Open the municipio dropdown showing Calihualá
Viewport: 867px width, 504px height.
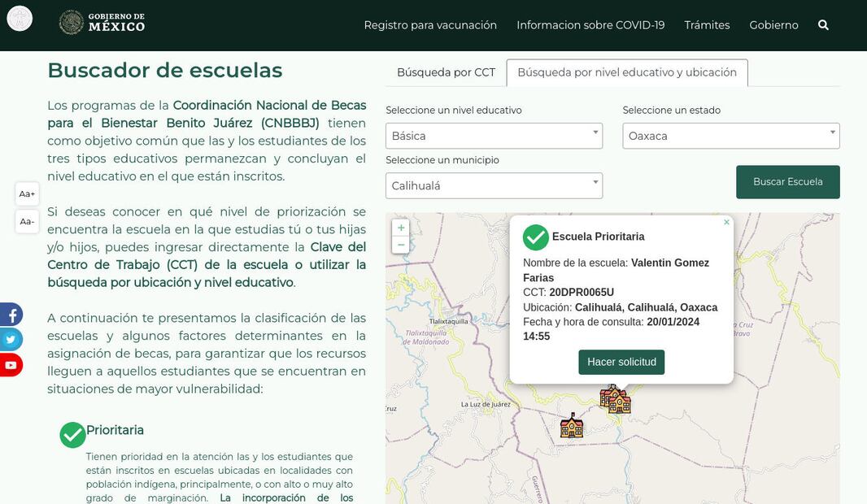point(494,185)
